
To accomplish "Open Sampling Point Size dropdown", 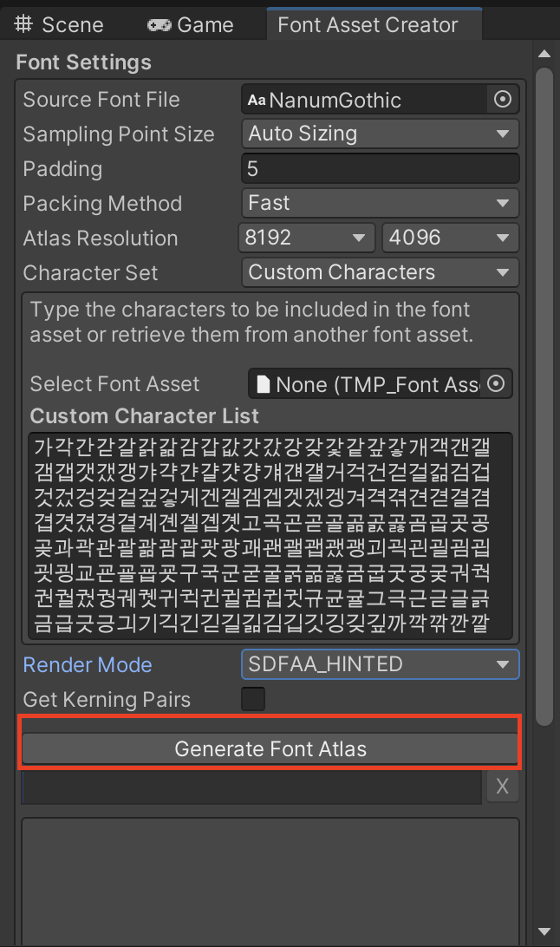I will point(381,134).
